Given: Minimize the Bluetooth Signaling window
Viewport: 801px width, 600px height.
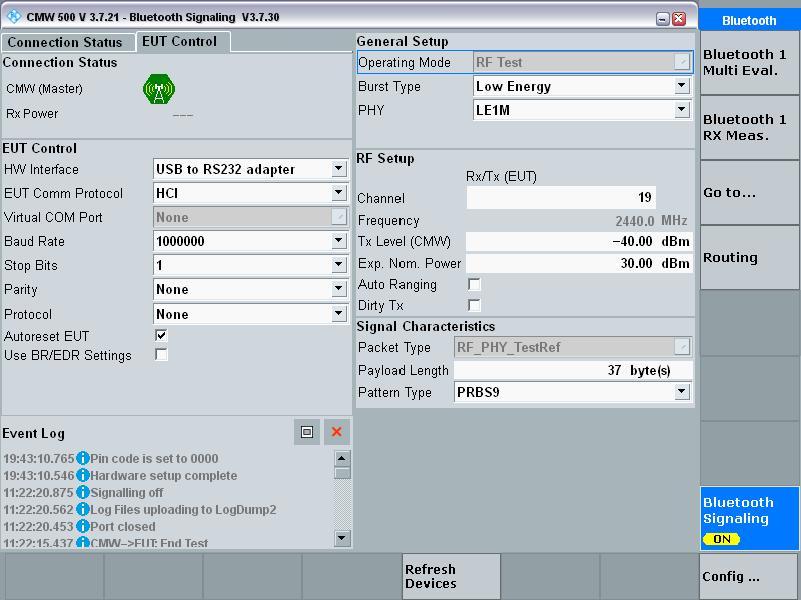Looking at the screenshot, I should click(x=663, y=19).
